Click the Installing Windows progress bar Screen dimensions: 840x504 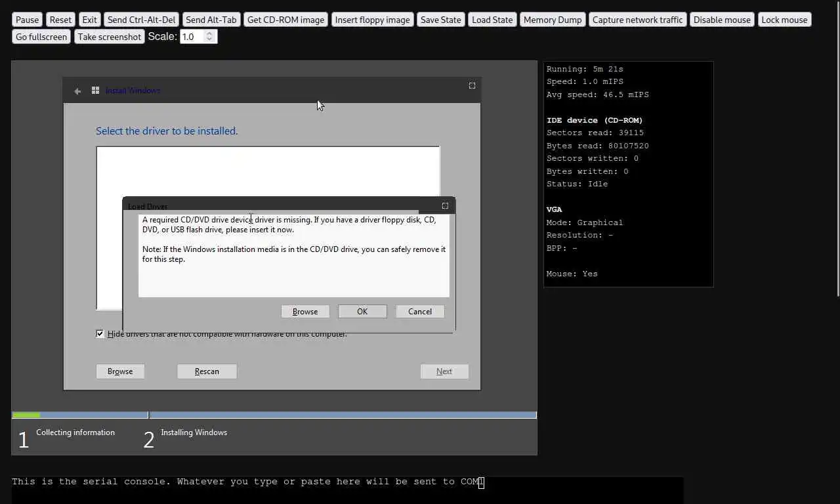pyautogui.click(x=343, y=415)
